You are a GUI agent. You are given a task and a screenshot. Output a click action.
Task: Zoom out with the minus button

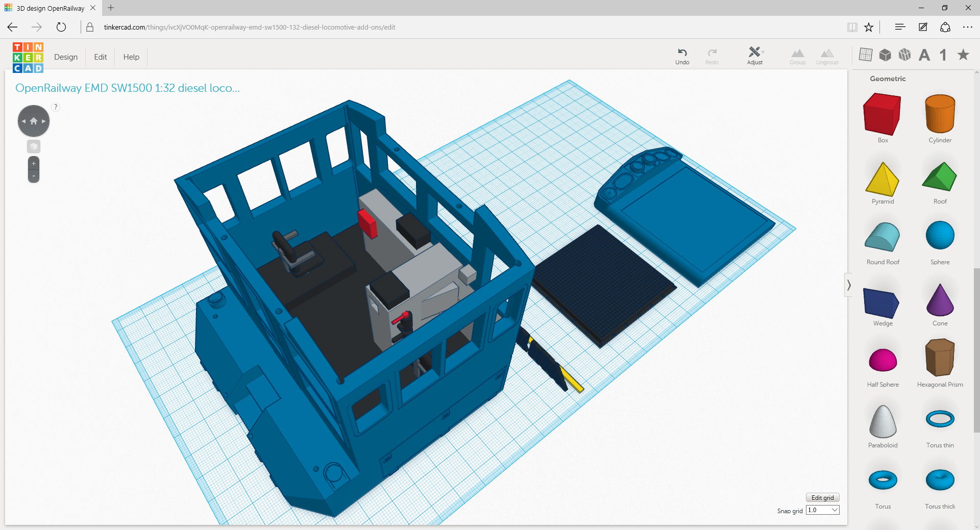click(x=34, y=176)
